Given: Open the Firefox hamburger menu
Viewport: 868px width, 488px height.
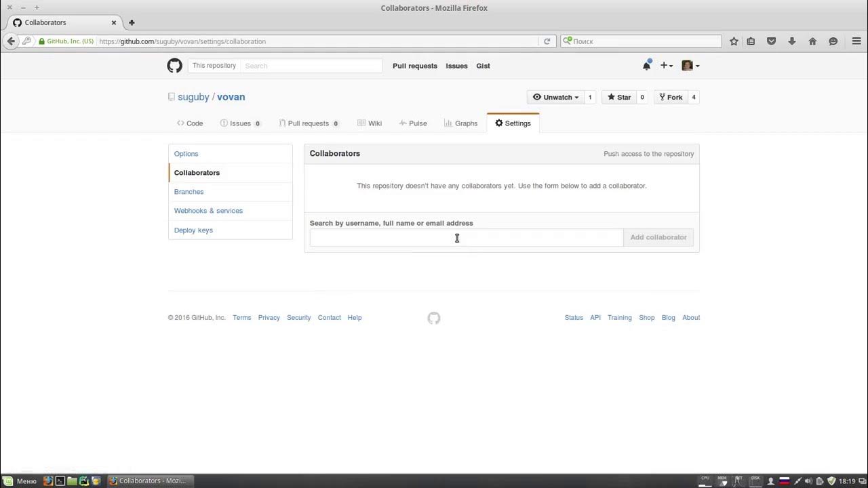Looking at the screenshot, I should click(x=856, y=41).
